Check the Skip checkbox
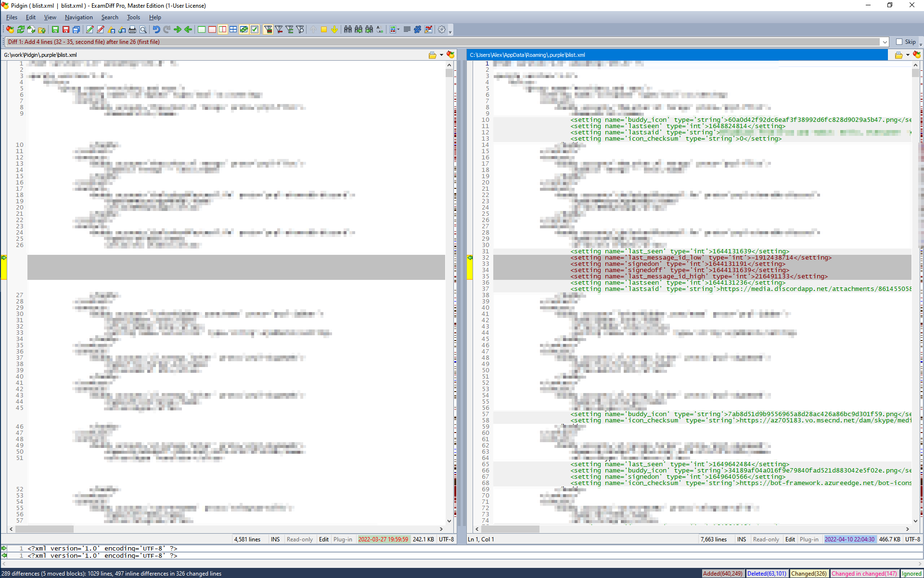Image resolution: width=924 pixels, height=578 pixels. click(899, 42)
